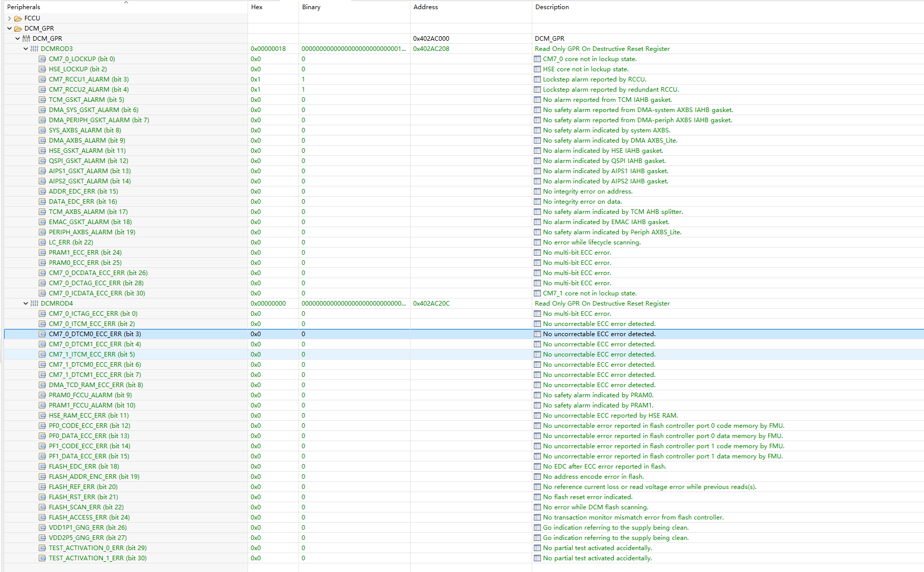The width and height of the screenshot is (924, 572).
Task: Select the VDD1P1_GNG_ERR (bit 26) field
Action: click(88, 528)
